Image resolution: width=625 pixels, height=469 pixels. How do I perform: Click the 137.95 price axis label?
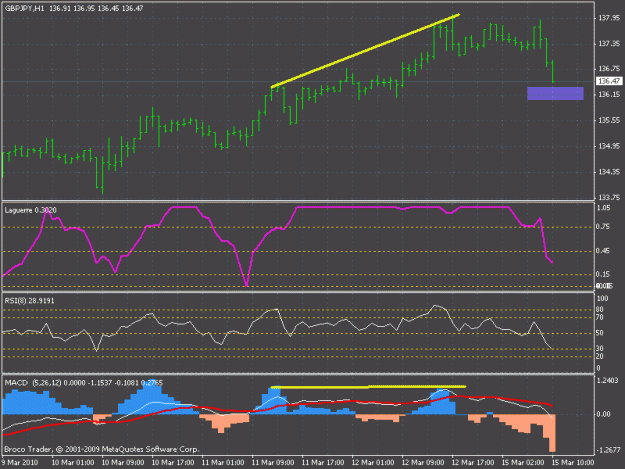609,18
